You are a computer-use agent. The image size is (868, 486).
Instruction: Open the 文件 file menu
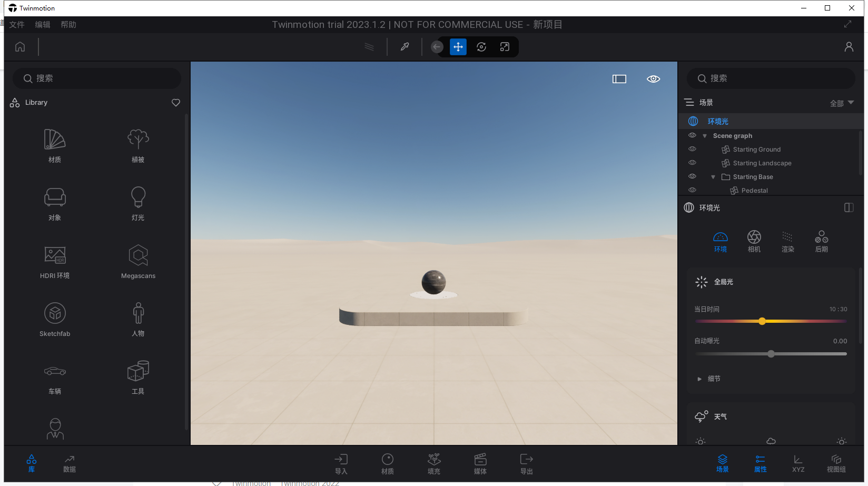click(17, 25)
